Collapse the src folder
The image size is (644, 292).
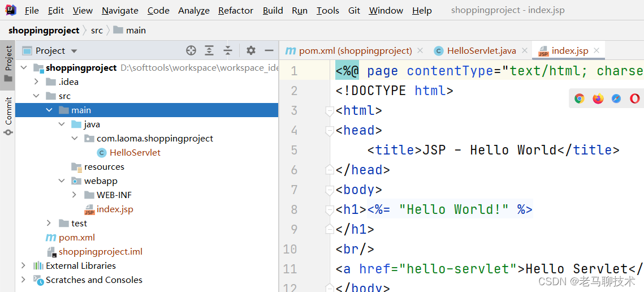(x=37, y=96)
